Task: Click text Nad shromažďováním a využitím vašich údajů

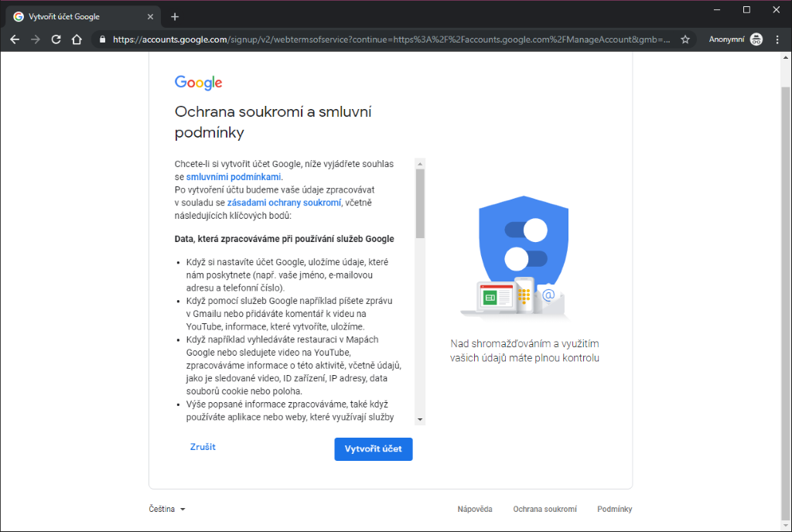Action: coord(524,350)
